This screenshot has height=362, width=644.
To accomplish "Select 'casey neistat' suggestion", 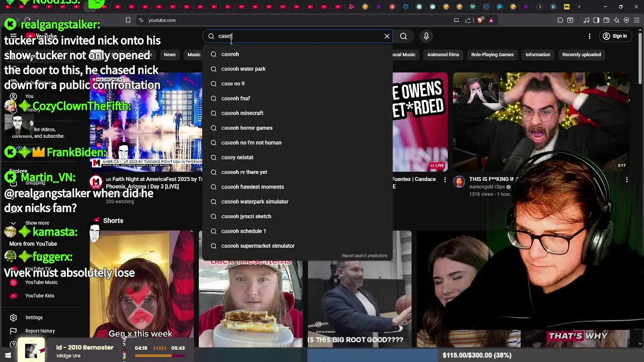I will (x=297, y=157).
